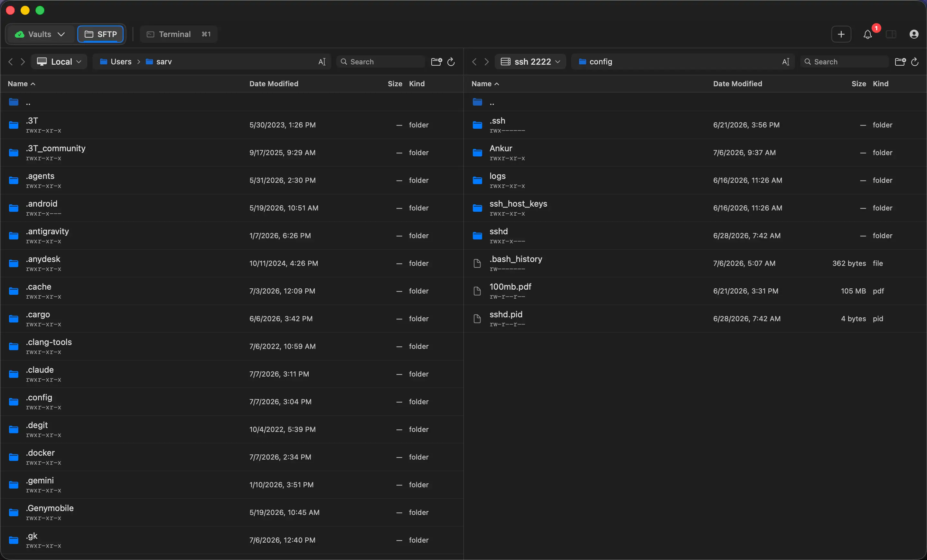Go forward in local pane history

pos(23,62)
